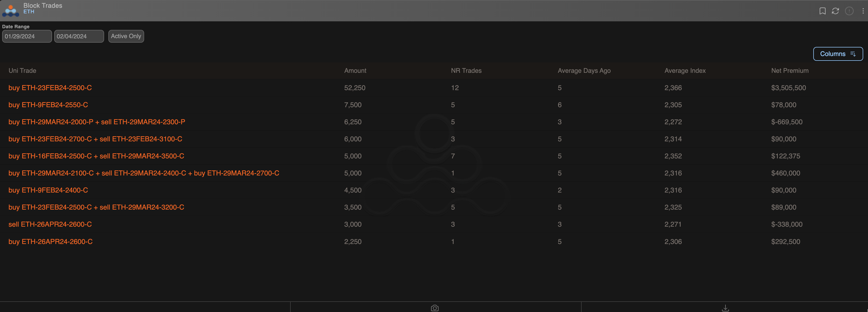
Task: Open buy ETH-16FEB24-2500-C sell 3500-C trade
Action: 96,156
